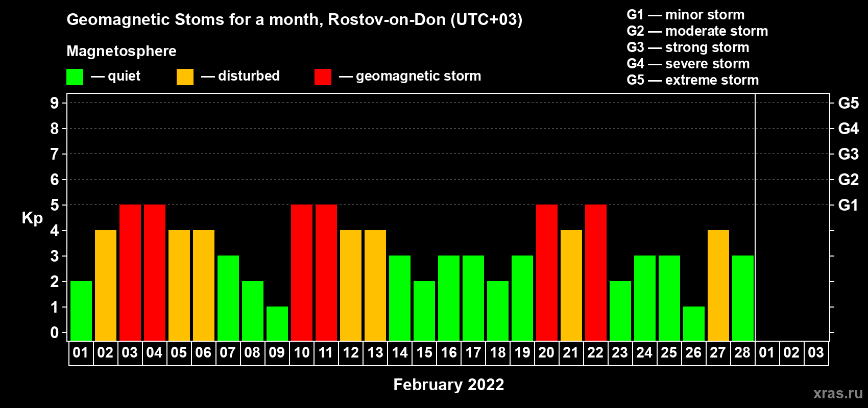Click the 'xras.ru' source text

coord(838,393)
